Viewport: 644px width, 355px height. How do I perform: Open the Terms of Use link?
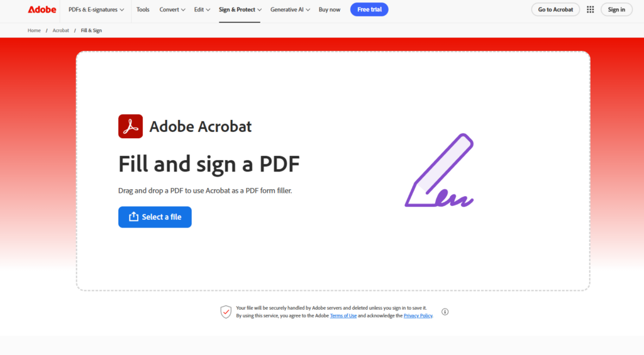pyautogui.click(x=343, y=315)
